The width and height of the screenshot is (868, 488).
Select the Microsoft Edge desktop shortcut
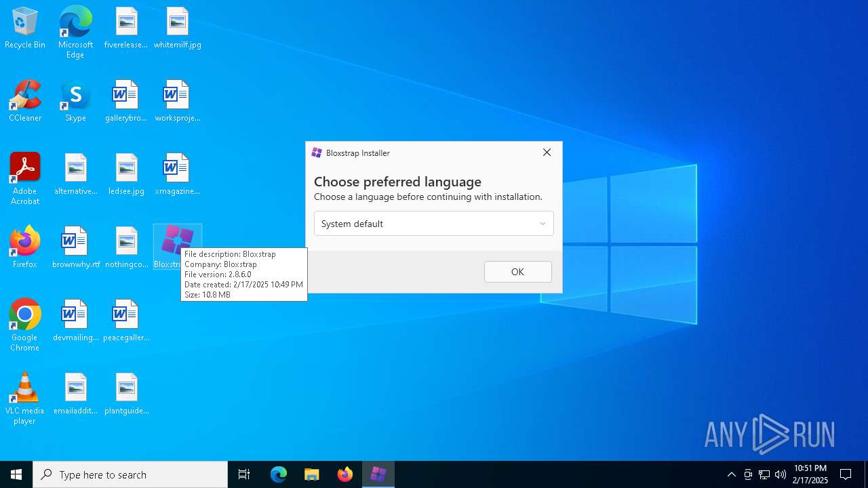tap(75, 33)
